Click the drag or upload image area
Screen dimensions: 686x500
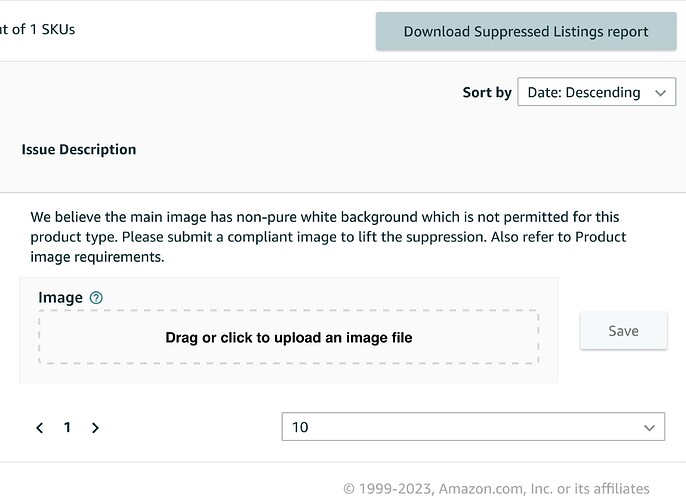point(288,337)
